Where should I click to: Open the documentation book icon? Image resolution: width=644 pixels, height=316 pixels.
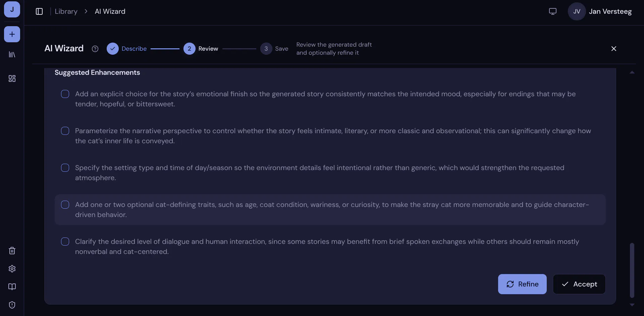click(12, 287)
